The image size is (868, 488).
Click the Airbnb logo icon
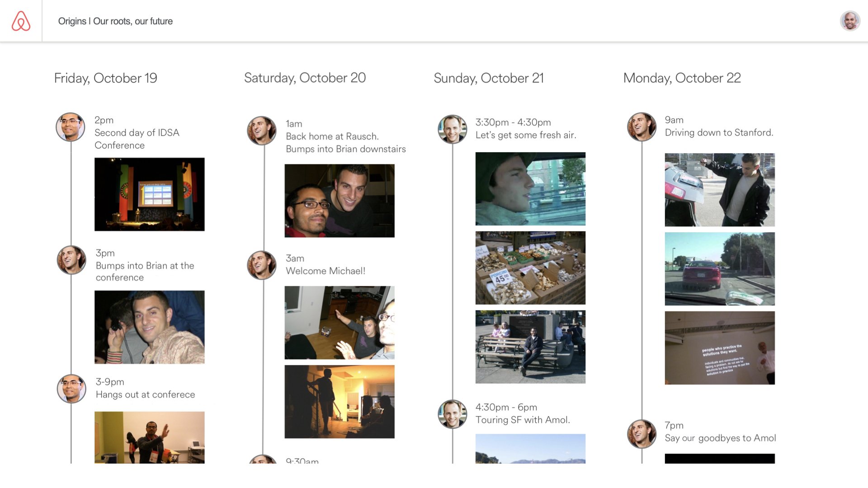coord(21,21)
